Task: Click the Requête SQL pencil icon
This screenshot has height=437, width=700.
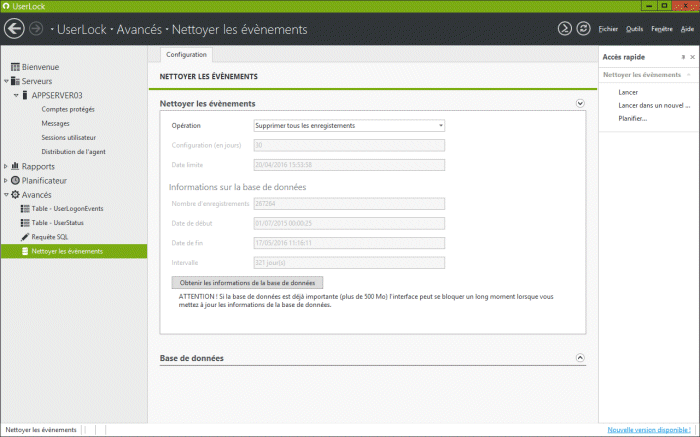Action: point(25,237)
